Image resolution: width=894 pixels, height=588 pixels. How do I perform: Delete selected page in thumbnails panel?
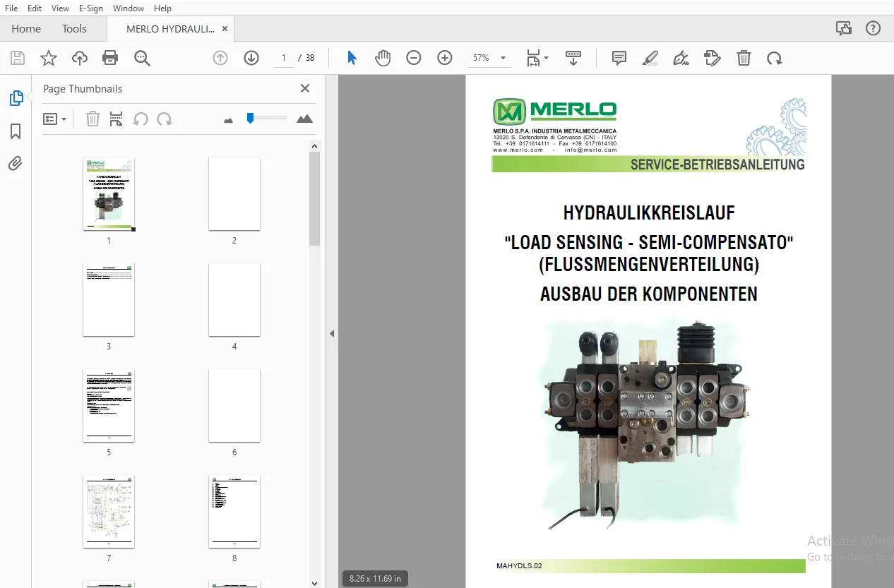(x=93, y=119)
